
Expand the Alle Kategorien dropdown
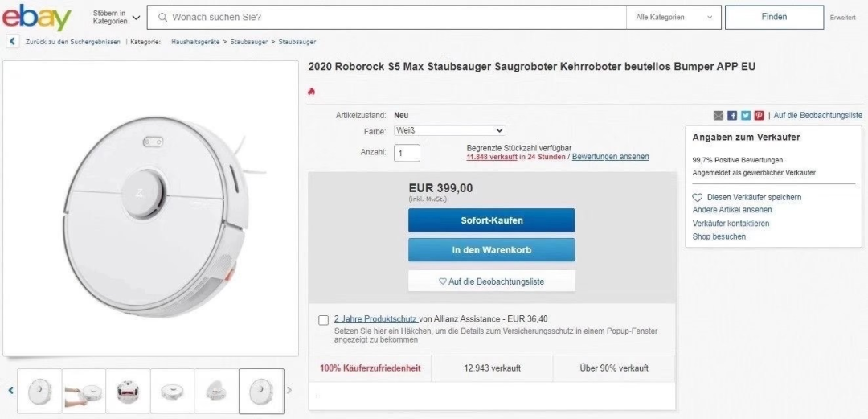674,17
